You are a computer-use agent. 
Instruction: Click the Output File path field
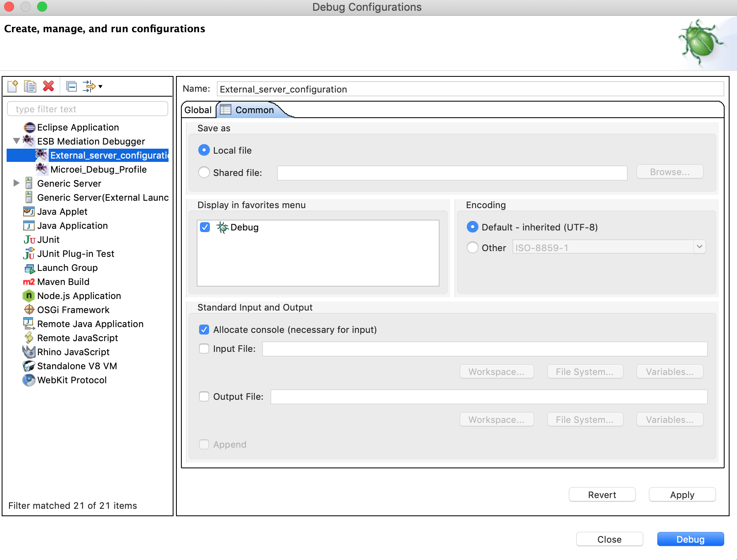tap(489, 397)
